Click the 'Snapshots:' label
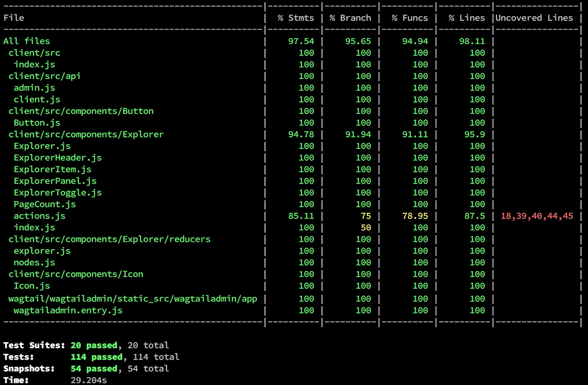The image size is (588, 385). (29, 368)
